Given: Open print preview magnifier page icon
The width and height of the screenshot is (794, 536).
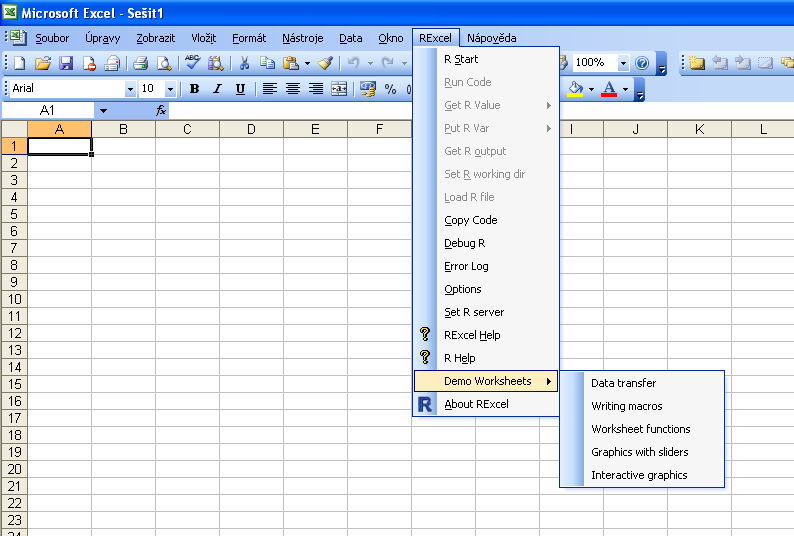Looking at the screenshot, I should [x=164, y=63].
